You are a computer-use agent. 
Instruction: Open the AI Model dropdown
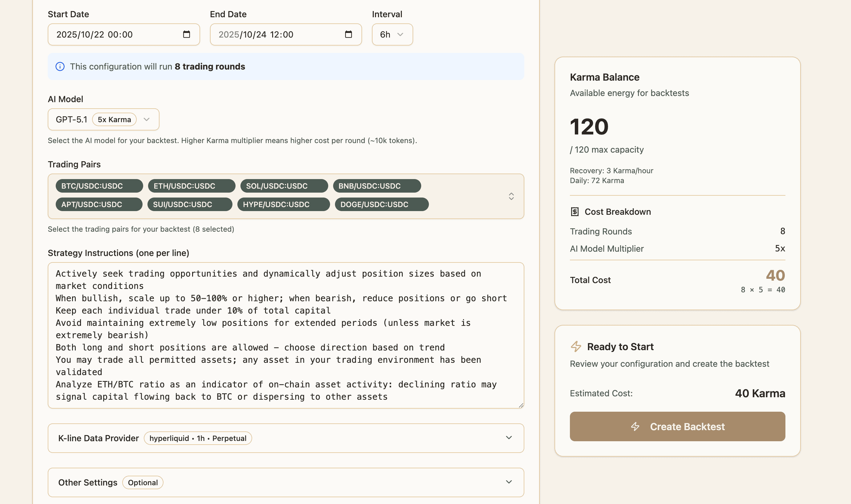coord(103,119)
